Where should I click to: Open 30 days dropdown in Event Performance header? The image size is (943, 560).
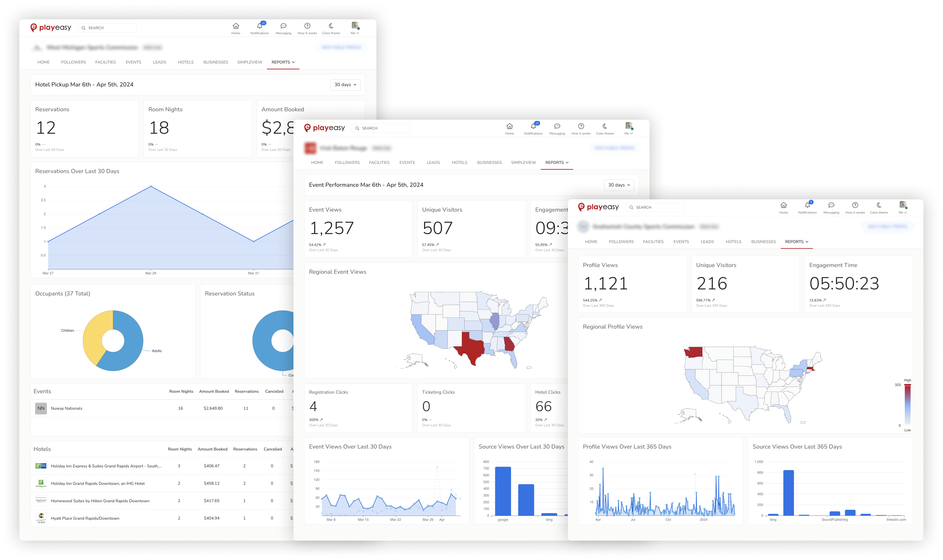(619, 185)
